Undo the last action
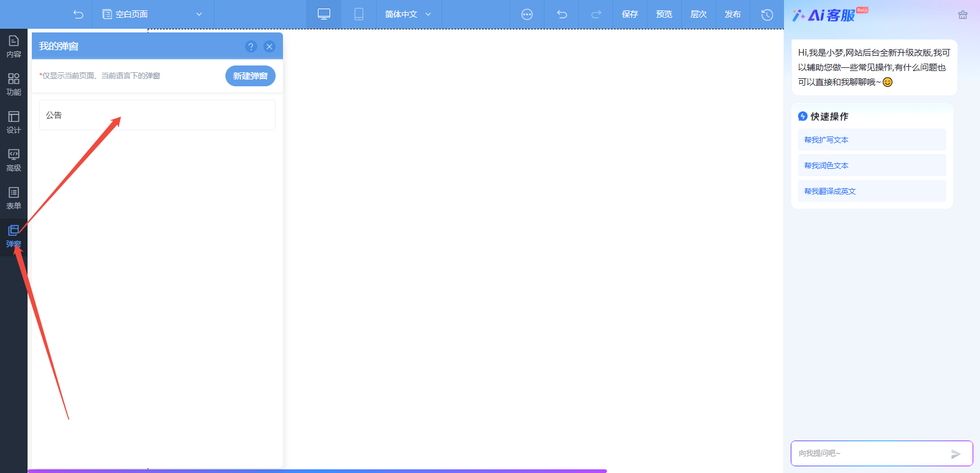Image resolution: width=980 pixels, height=473 pixels. pos(562,14)
